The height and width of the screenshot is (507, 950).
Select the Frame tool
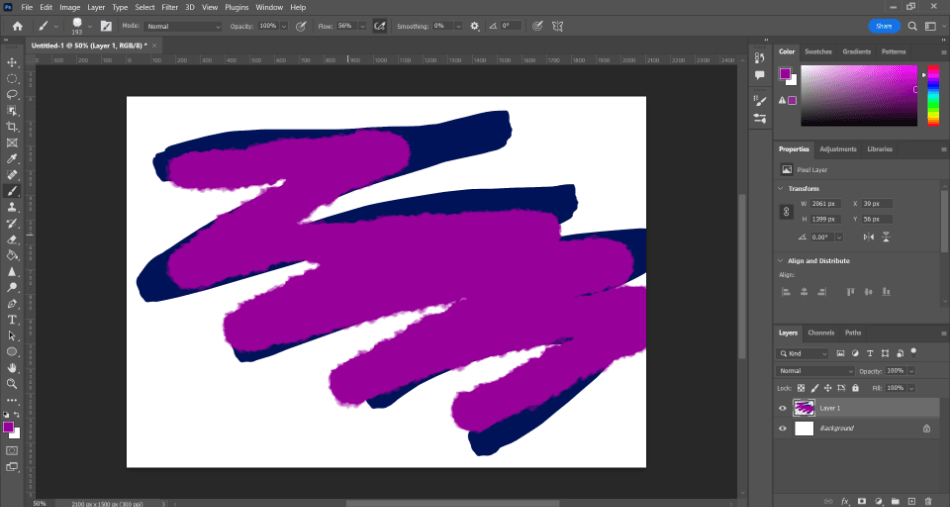pos(12,143)
